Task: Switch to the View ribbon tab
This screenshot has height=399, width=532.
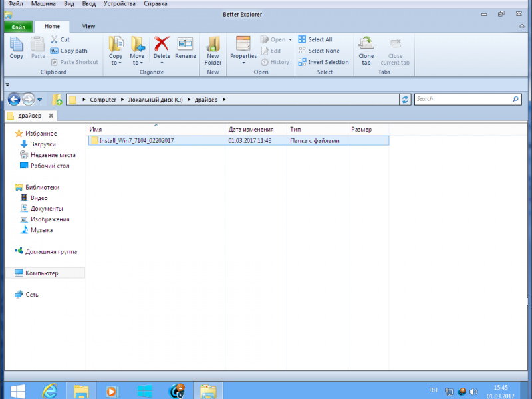Action: coord(88,26)
